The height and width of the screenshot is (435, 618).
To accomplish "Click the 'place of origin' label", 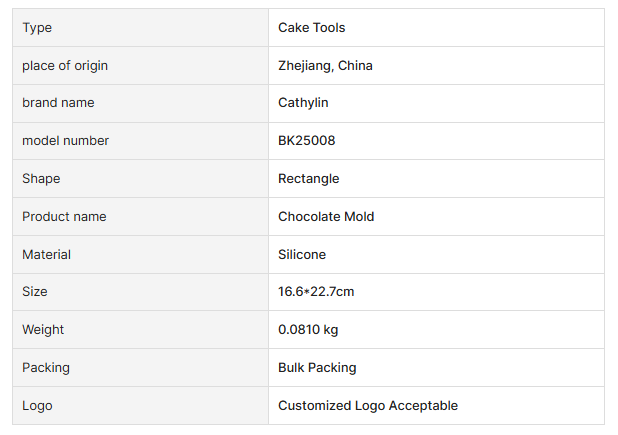I will pyautogui.click(x=65, y=66).
